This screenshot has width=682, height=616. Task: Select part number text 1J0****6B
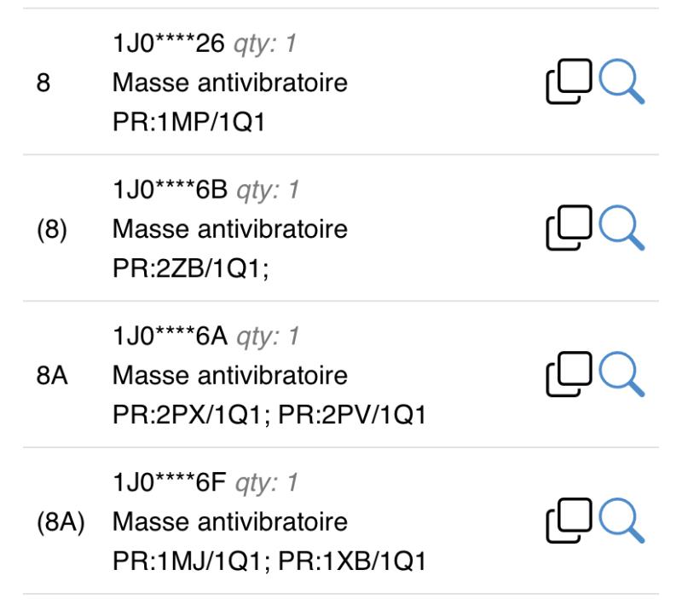coord(170,190)
